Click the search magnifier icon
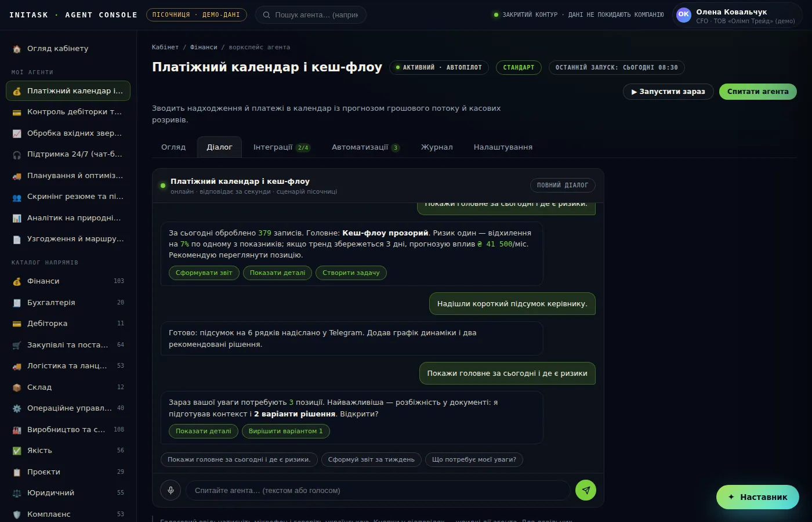 tap(267, 15)
